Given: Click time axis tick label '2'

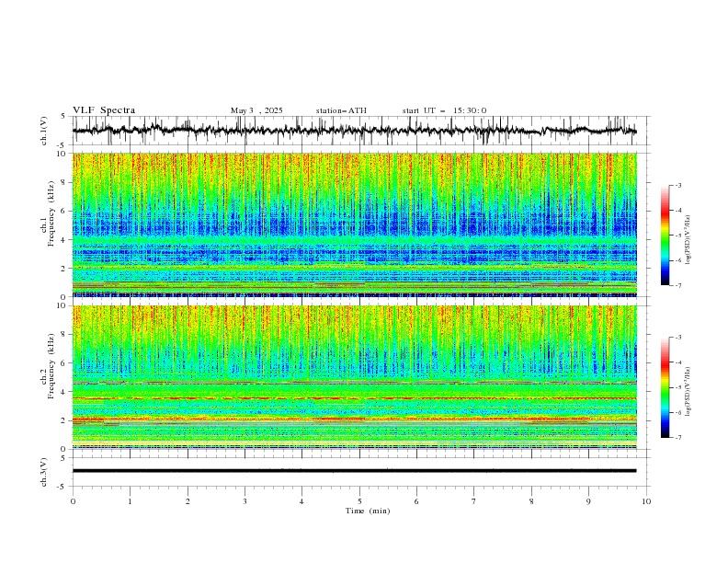Looking at the screenshot, I should coord(188,501).
